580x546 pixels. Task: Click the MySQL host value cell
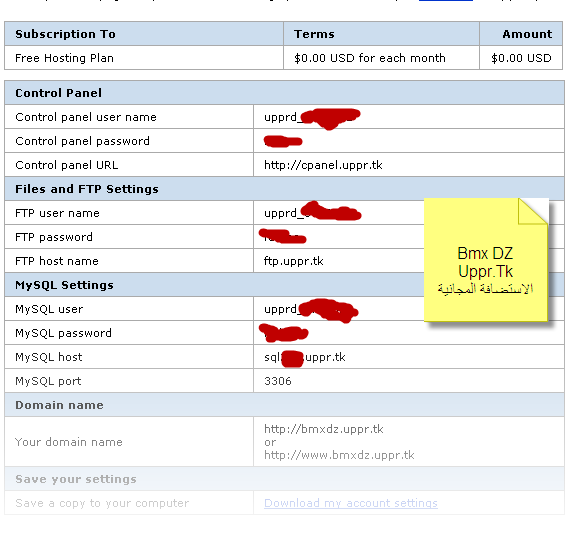tap(409, 357)
